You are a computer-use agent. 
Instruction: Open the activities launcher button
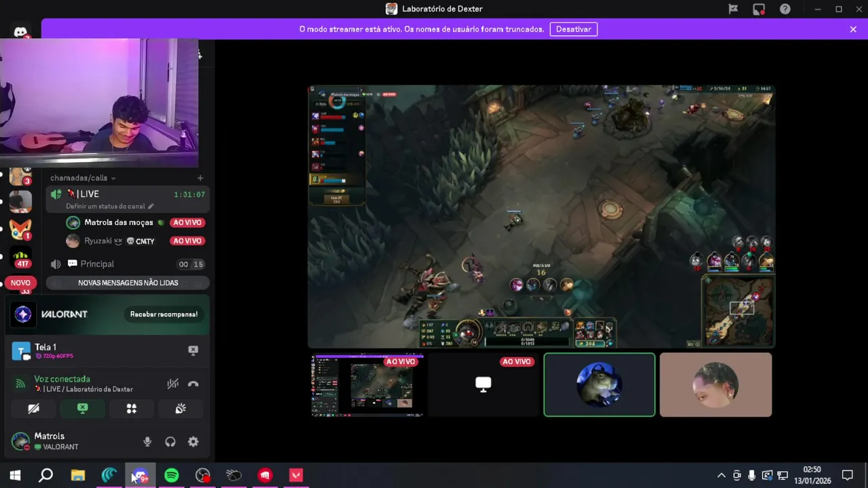pyautogui.click(x=132, y=409)
